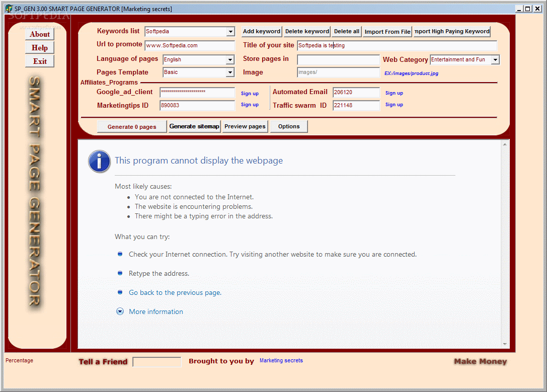Click Sign up link for Google_ad_client
547x392 pixels.
(x=250, y=94)
